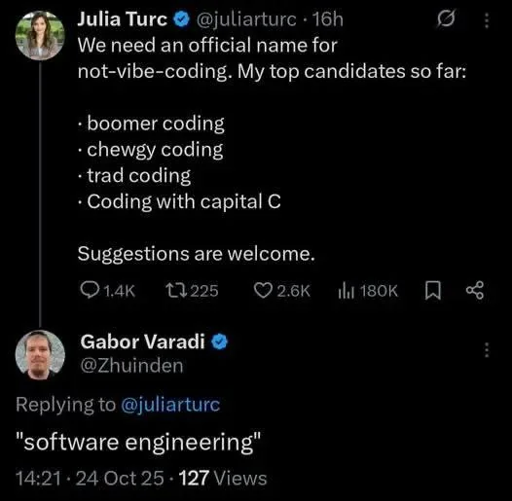The height and width of the screenshot is (501, 512).
Task: Open more options for Julia Turc's tweet
Action: coord(487,20)
